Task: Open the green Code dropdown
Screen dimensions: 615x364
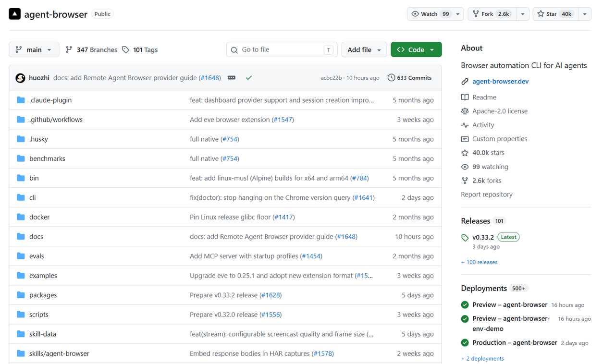Action: (x=416, y=49)
